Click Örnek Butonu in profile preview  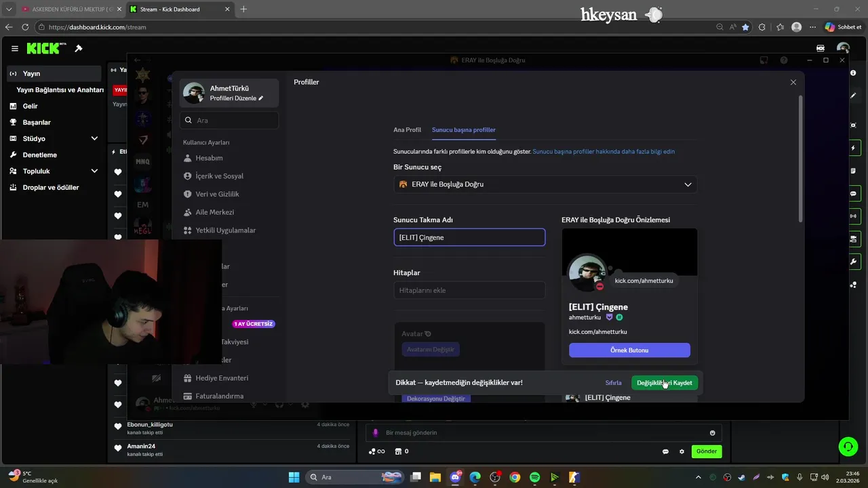click(629, 350)
